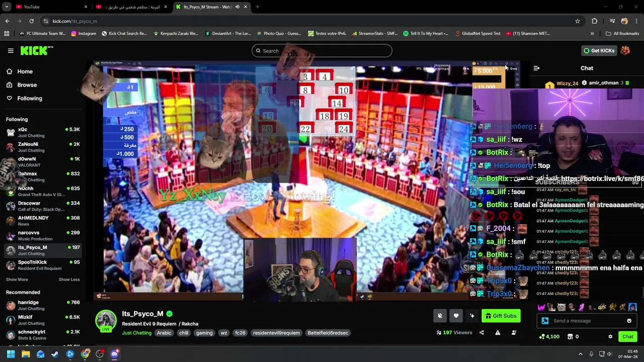Open the Kick Chat Search bookmark
This screenshot has width=644, height=362.
point(124,34)
